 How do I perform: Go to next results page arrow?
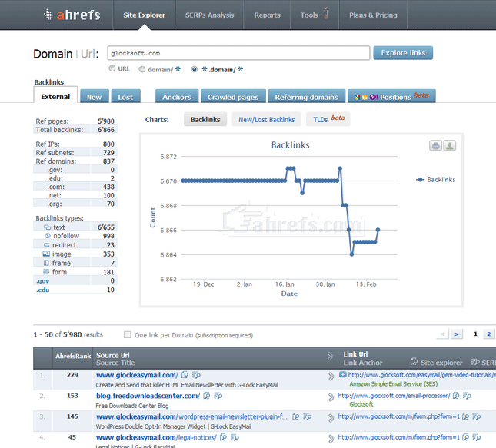[x=457, y=334]
